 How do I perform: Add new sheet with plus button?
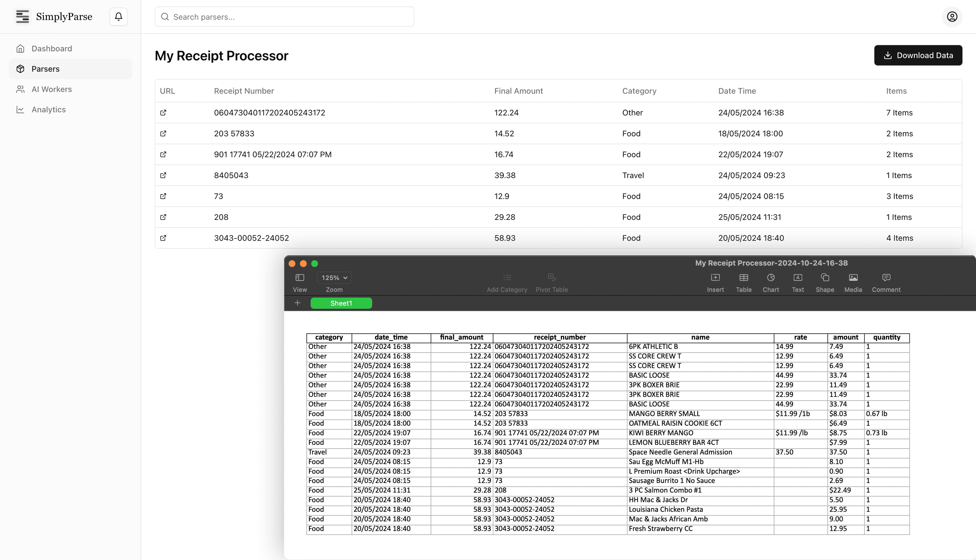pos(297,303)
